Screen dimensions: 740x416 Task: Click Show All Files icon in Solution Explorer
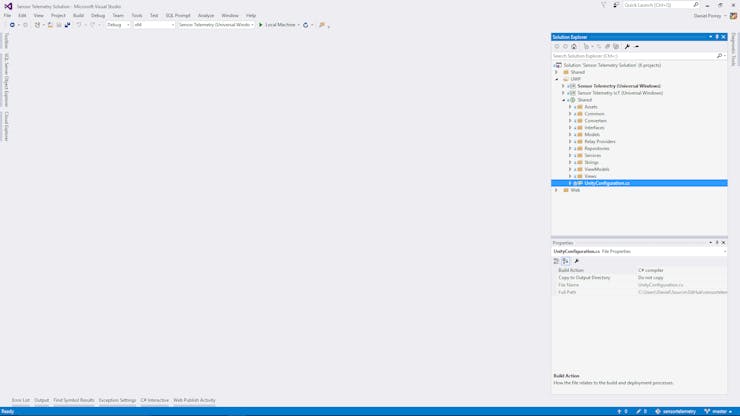click(x=616, y=47)
